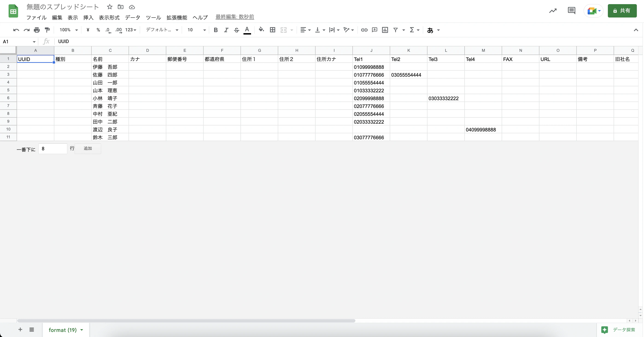Screen dimensions: 644x337
Task: Open the 表示形式 menu
Action: pos(109,17)
